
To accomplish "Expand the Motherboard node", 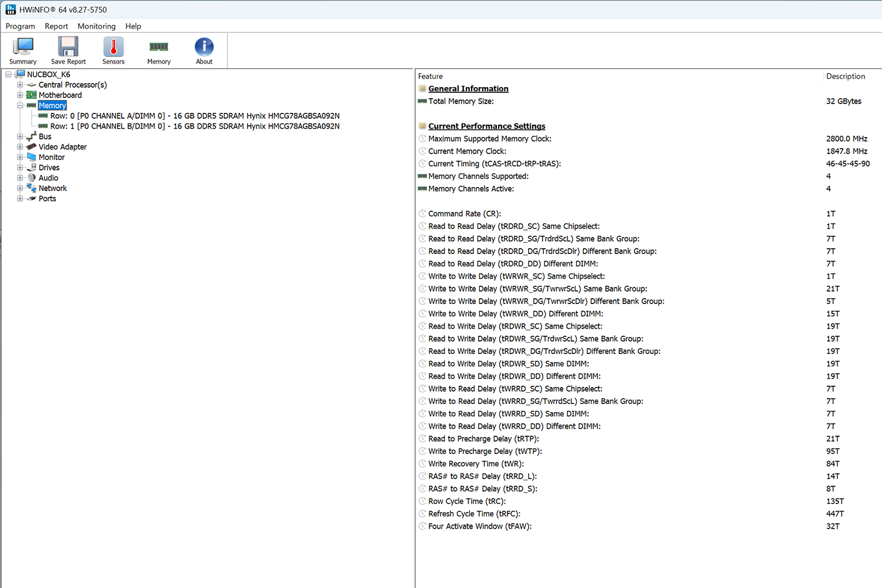I will (20, 95).
